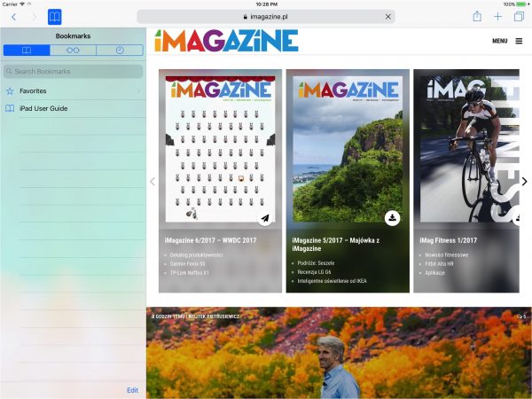Click the title iMag Fitness 1/2017
The image size is (532, 399).
pos(448,240)
